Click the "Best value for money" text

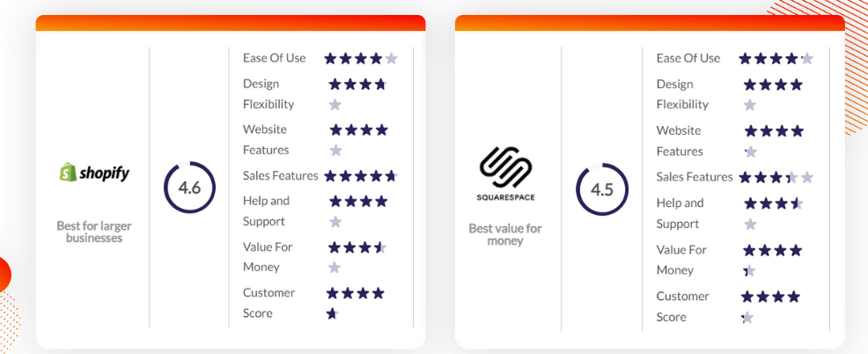tap(505, 234)
